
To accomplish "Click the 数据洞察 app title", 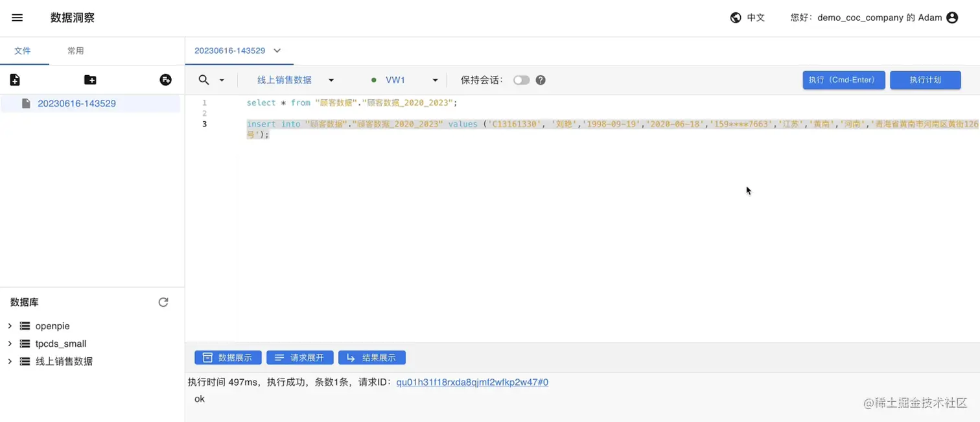I will point(73,18).
